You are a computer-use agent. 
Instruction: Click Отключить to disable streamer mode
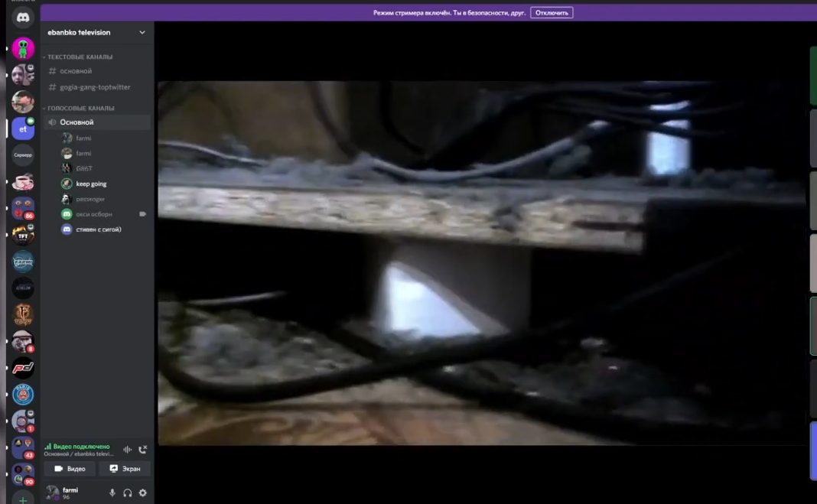coord(552,13)
